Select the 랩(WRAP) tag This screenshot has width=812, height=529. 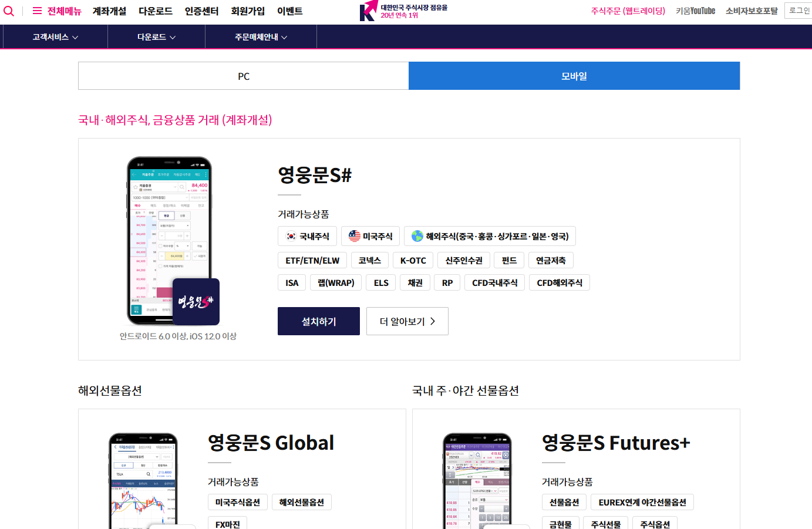point(336,282)
